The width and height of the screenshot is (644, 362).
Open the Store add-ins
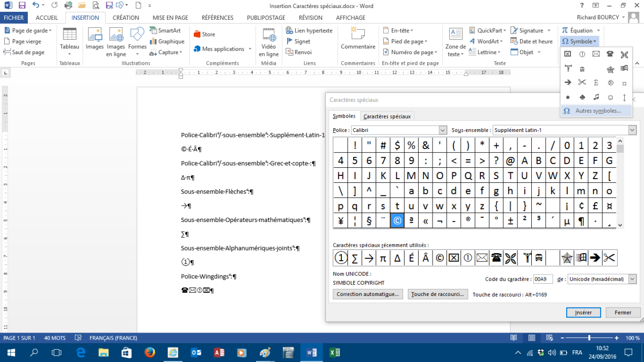(x=204, y=34)
